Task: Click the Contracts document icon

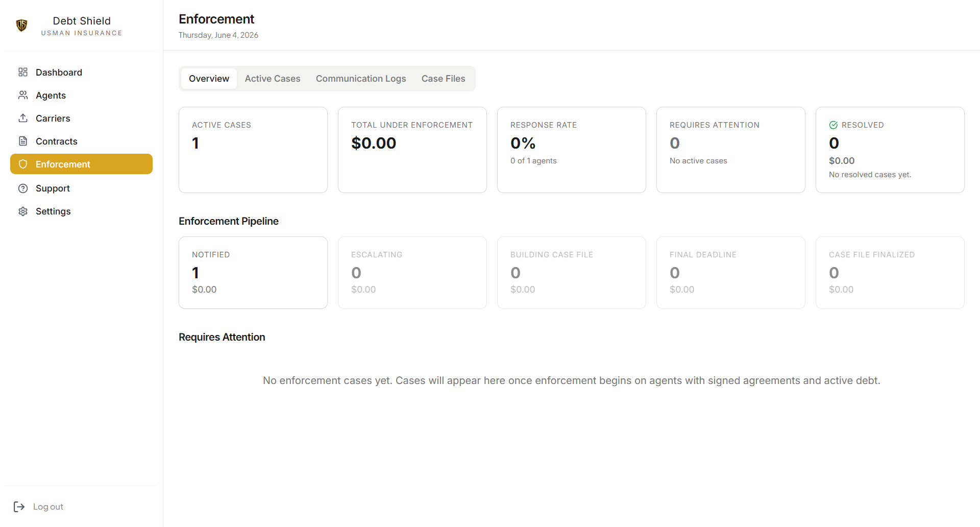Action: [23, 141]
